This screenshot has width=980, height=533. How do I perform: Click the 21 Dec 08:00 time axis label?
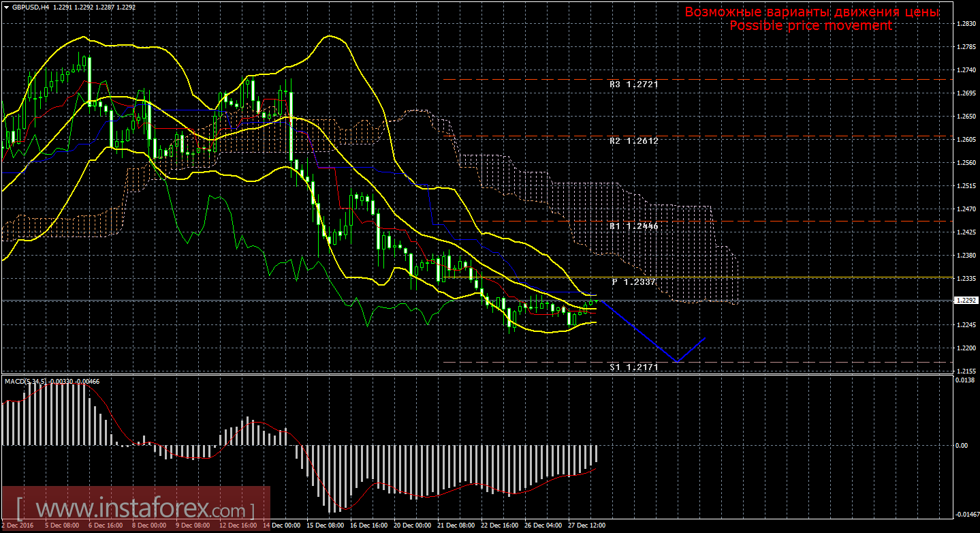[456, 526]
